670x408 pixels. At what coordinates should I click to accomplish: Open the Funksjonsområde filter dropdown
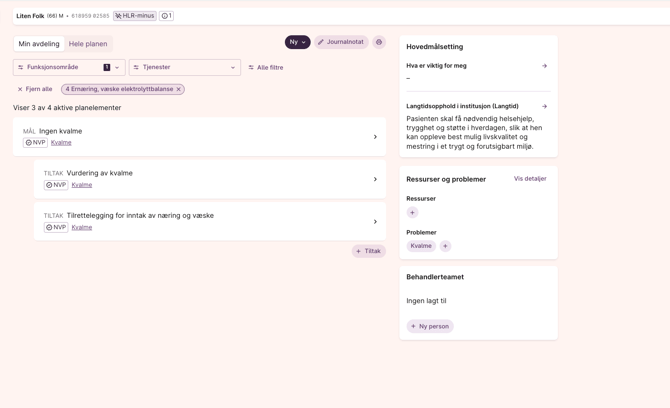[x=69, y=67]
